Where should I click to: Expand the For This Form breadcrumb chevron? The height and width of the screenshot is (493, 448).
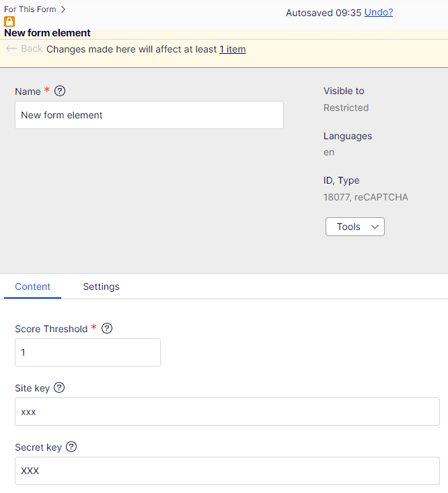point(63,9)
